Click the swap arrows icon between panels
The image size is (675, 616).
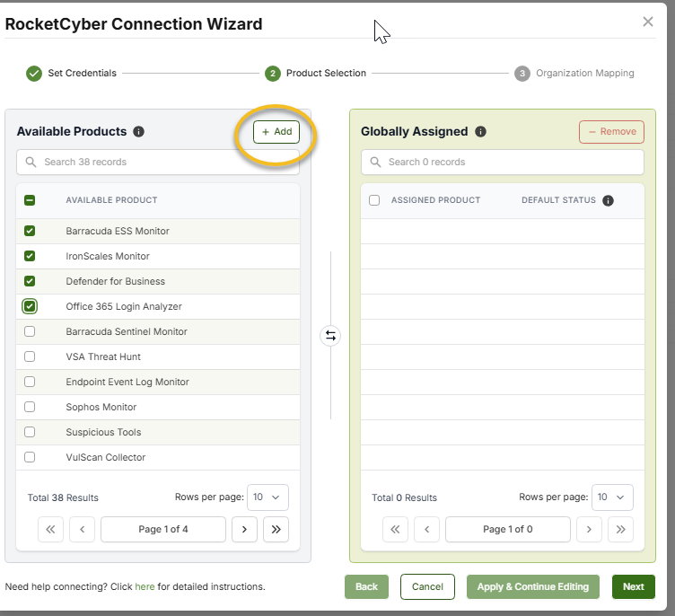point(330,336)
